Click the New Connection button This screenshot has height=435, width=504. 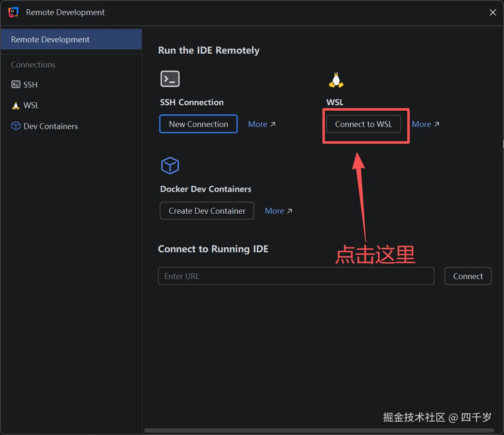[x=198, y=124]
